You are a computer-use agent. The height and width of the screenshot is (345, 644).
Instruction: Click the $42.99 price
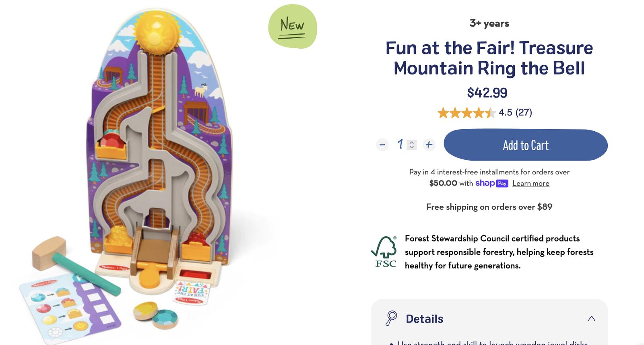tap(487, 93)
